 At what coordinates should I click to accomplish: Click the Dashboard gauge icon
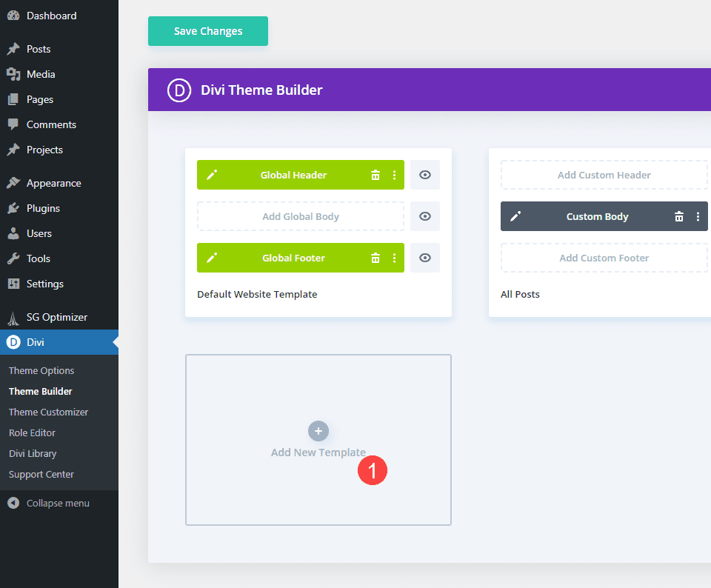click(x=13, y=16)
